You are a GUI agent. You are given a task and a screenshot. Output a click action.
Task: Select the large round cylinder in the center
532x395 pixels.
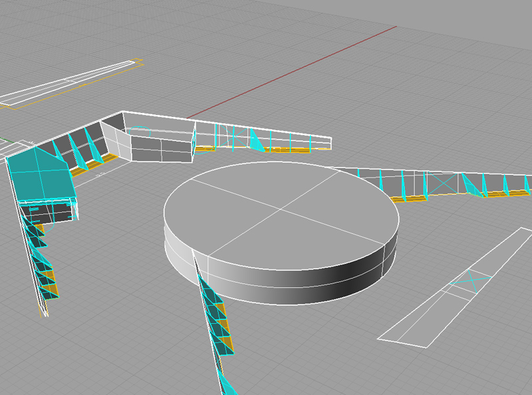[281, 233]
